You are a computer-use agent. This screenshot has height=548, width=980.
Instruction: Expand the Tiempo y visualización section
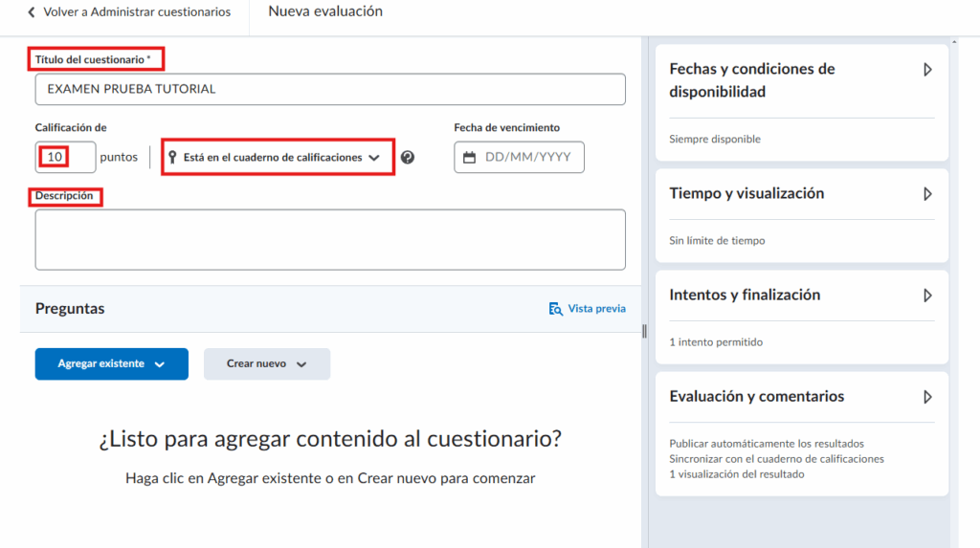(x=926, y=193)
